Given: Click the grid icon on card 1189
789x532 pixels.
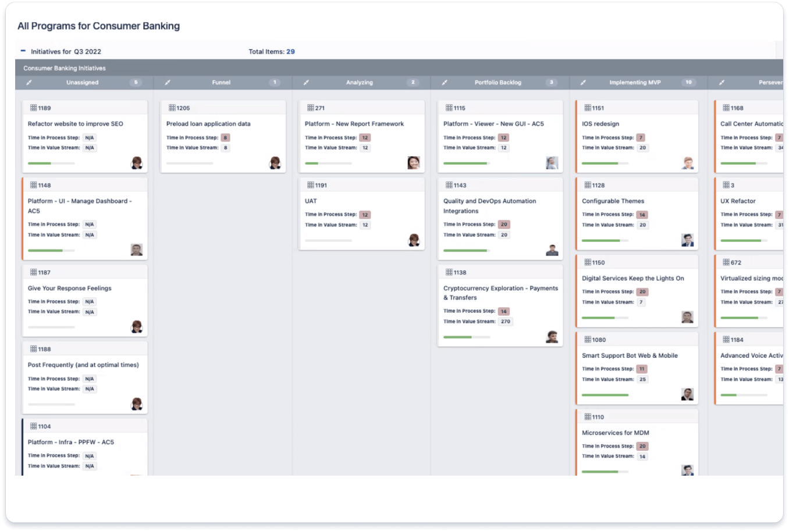Looking at the screenshot, I should click(x=34, y=108).
